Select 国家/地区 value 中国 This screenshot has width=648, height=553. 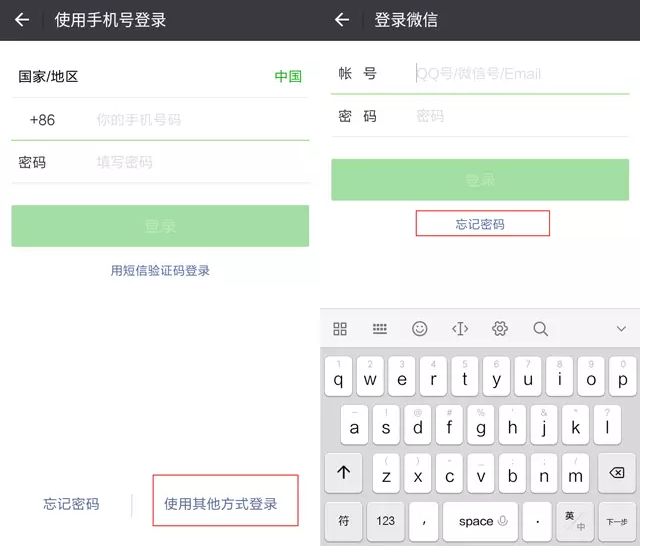[288, 76]
